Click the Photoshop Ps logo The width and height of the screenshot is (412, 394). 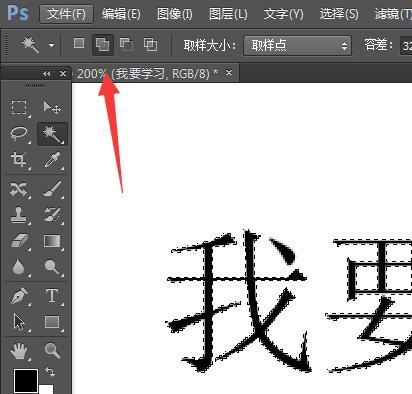[x=18, y=13]
